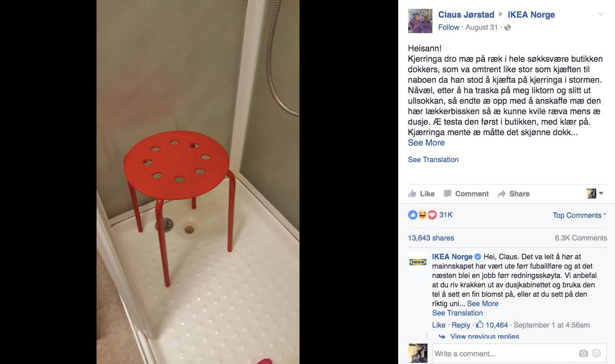Viewport: 615px width, 364px height.
Task: Click the red stool photo
Action: click(x=198, y=182)
